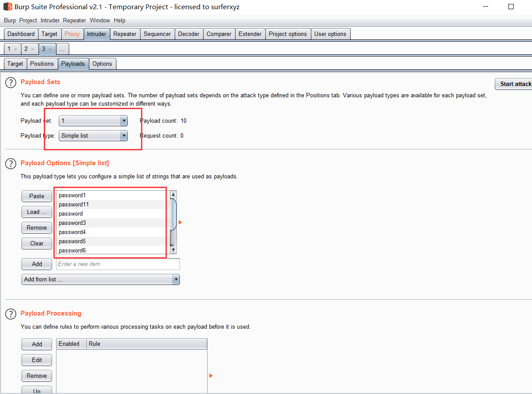
Task: Click the Paste button
Action: tap(37, 196)
